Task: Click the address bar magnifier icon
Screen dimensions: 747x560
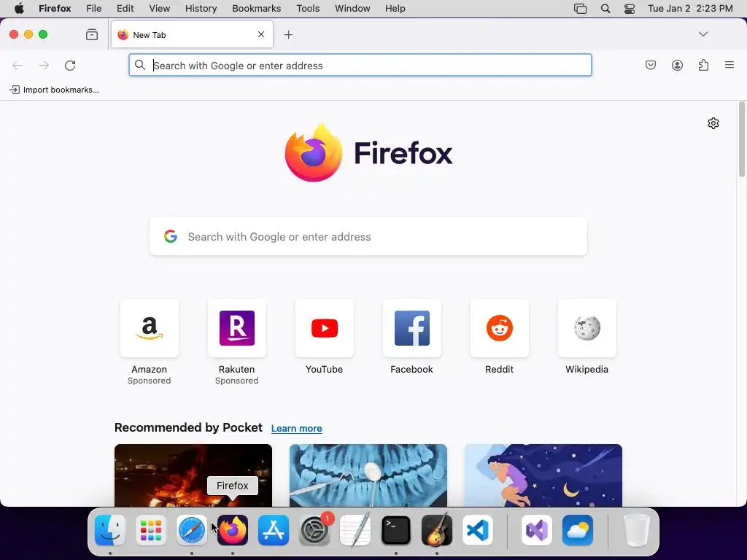Action: tap(139, 65)
